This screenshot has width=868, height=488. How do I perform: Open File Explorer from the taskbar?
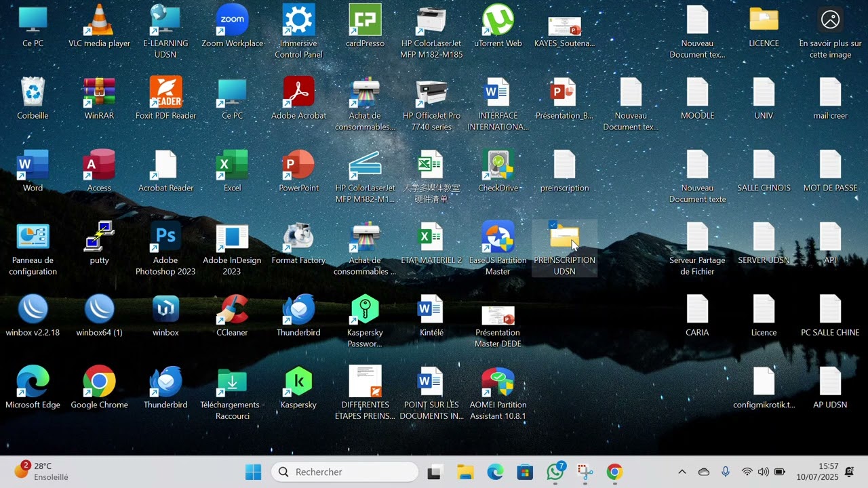465,472
